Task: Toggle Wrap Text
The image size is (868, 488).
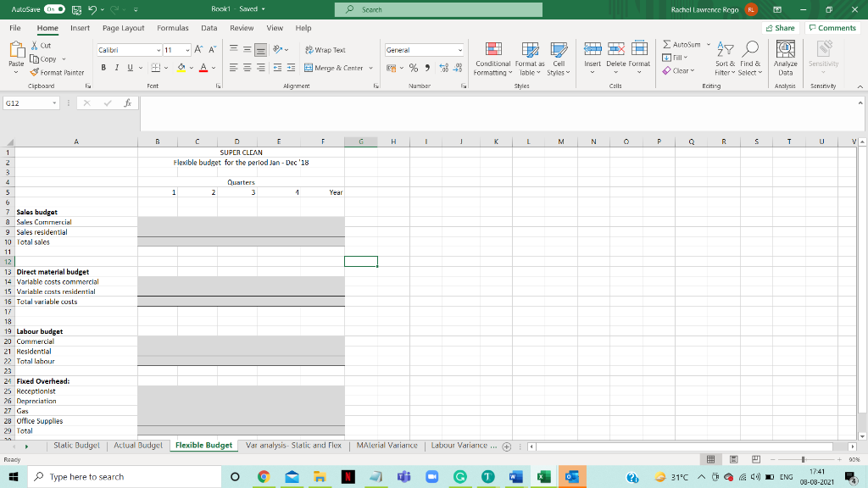Action: [x=325, y=50]
